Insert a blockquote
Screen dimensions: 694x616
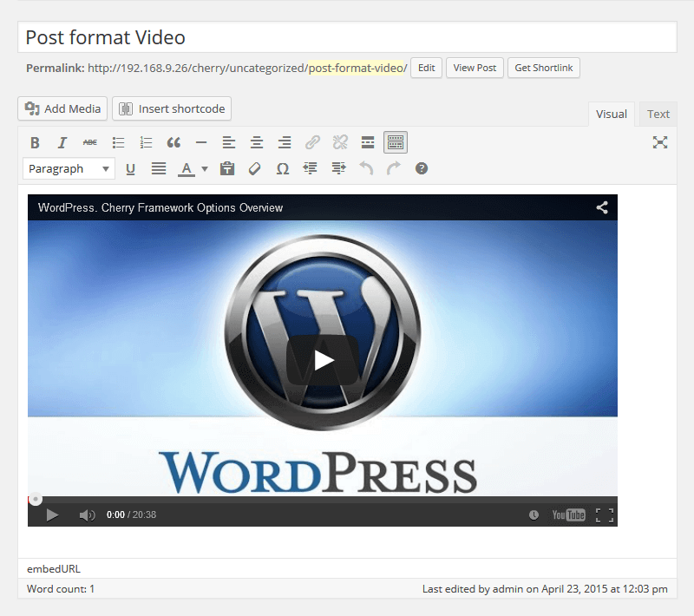coord(173,143)
